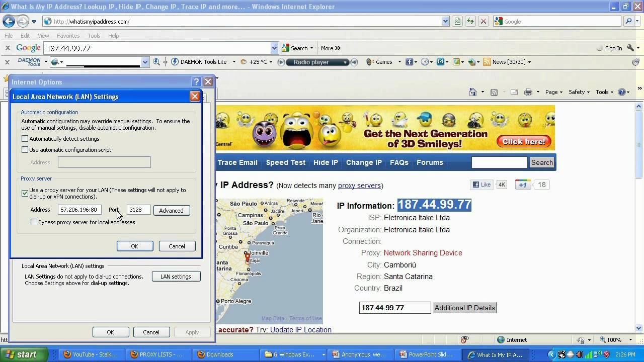
Task: Open the Safety dropdown menu
Action: click(579, 92)
